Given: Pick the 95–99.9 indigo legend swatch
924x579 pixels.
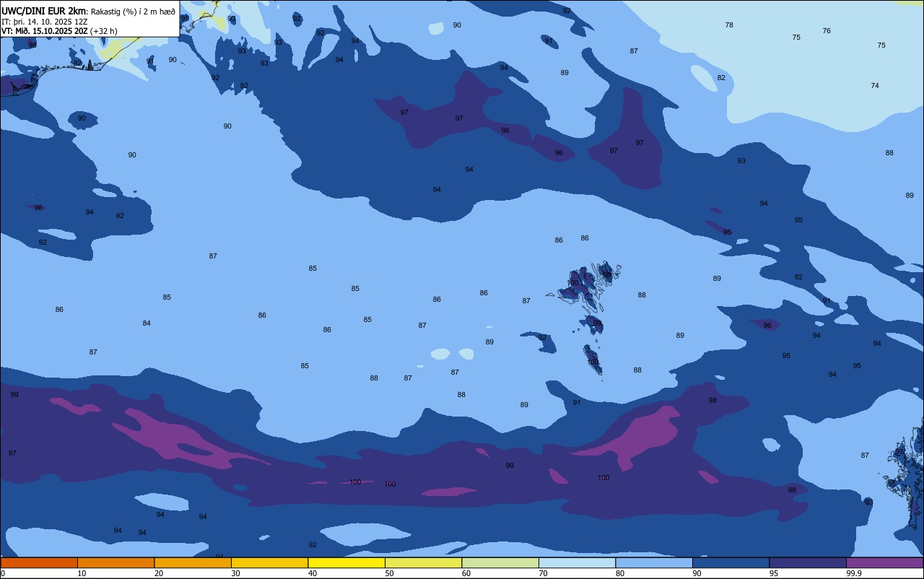Looking at the screenshot, I should [808, 562].
